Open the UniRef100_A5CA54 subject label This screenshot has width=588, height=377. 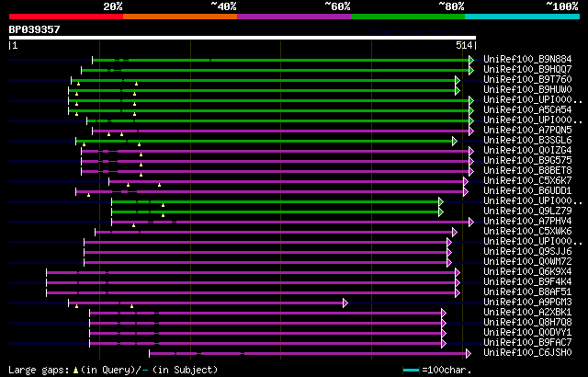[x=527, y=110]
